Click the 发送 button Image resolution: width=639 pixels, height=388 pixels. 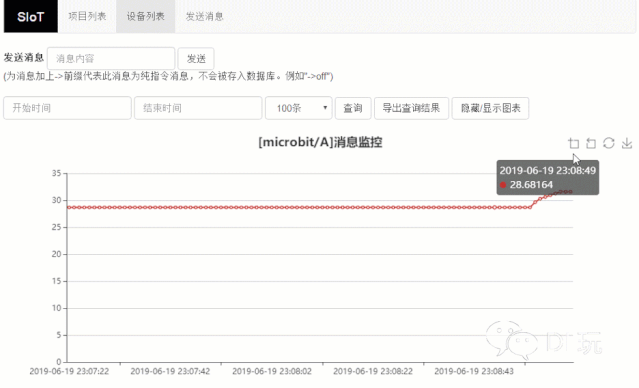(x=196, y=59)
